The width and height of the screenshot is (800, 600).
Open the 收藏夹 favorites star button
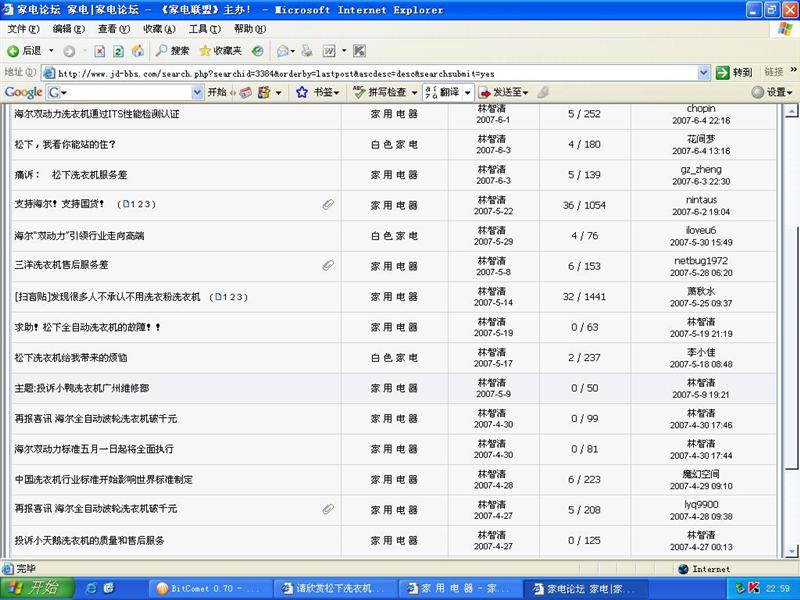point(220,51)
